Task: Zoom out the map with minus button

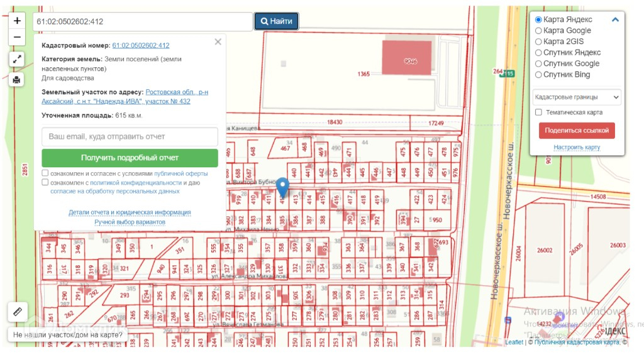Action: coord(17,37)
